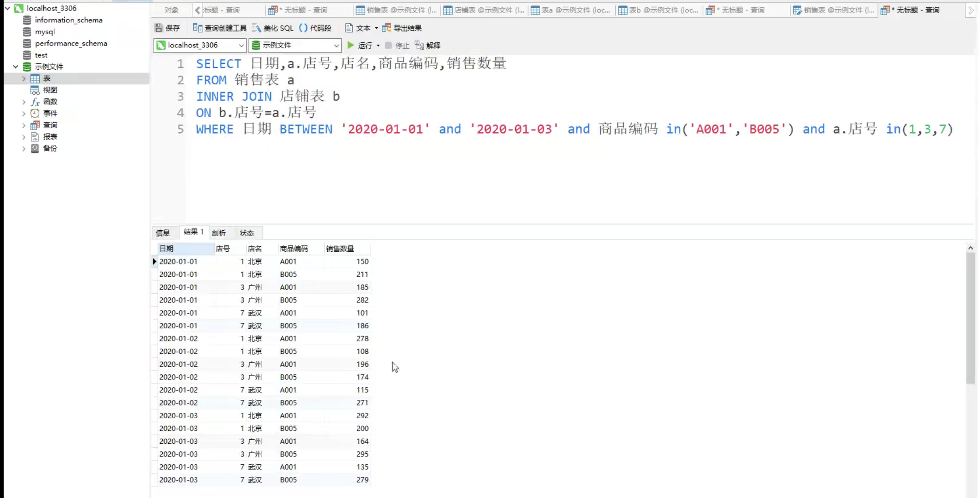Screen dimensions: 980x498
Task: Click the results scrollbar up arrow
Action: 970,248
